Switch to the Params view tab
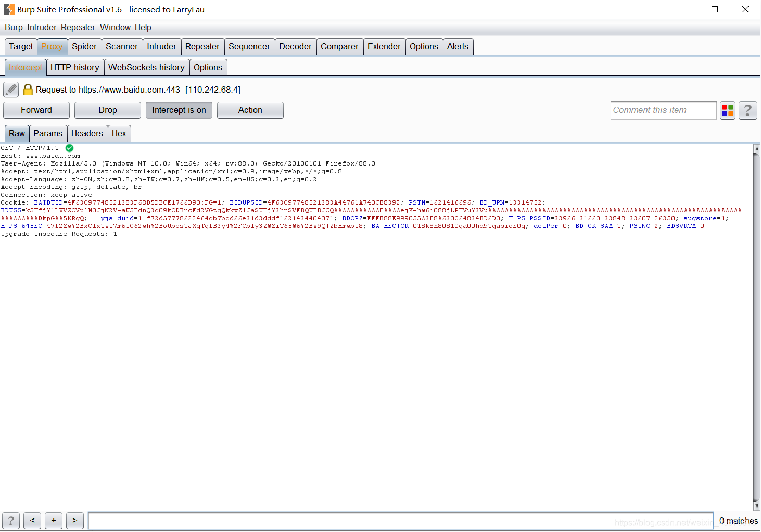This screenshot has width=761, height=532. point(48,133)
